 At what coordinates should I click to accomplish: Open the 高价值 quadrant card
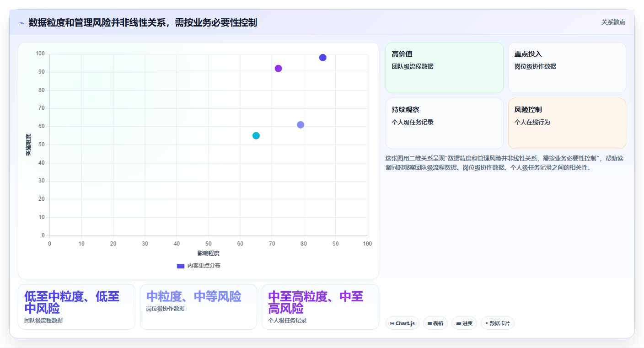click(x=444, y=68)
